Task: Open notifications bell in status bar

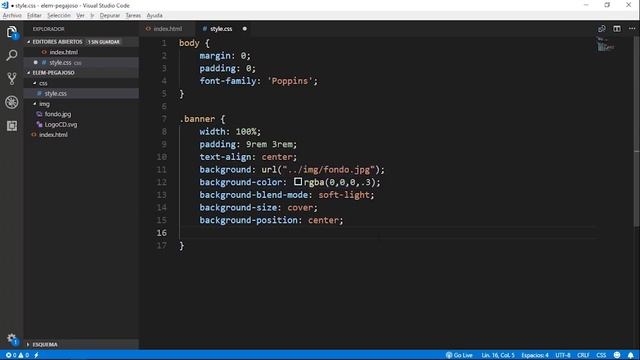Action: [x=631, y=355]
